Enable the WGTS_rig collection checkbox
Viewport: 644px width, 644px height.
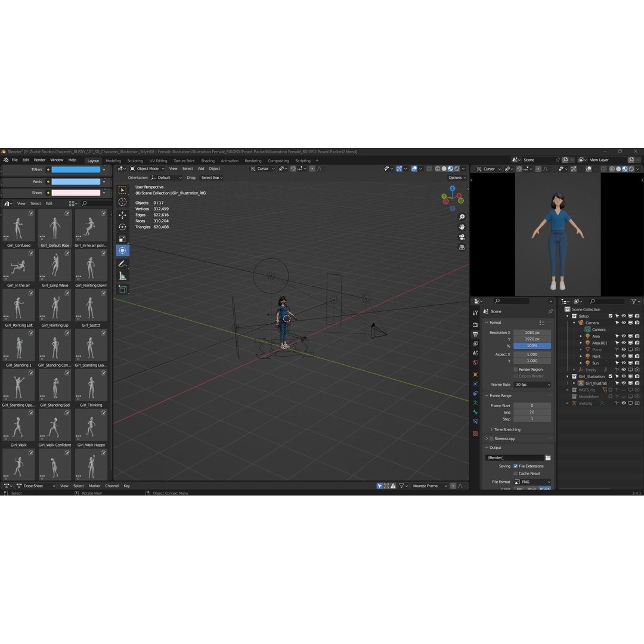[x=611, y=390]
